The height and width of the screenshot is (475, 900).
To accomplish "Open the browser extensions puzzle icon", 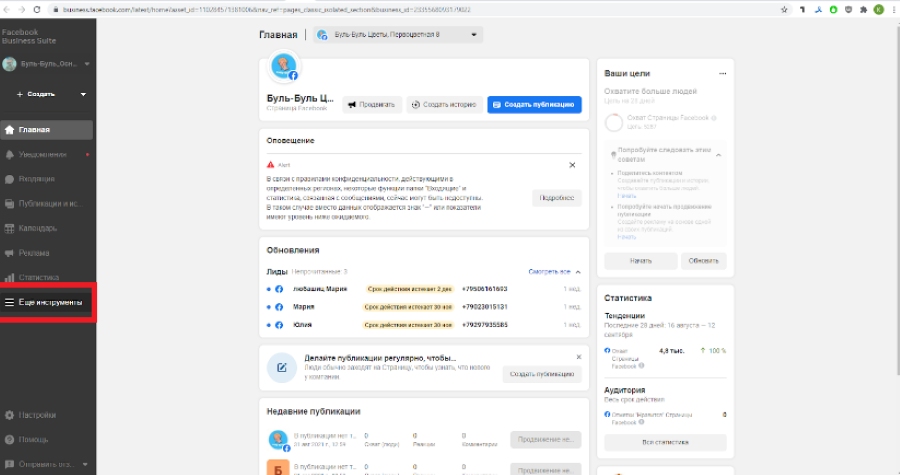I will [x=863, y=10].
